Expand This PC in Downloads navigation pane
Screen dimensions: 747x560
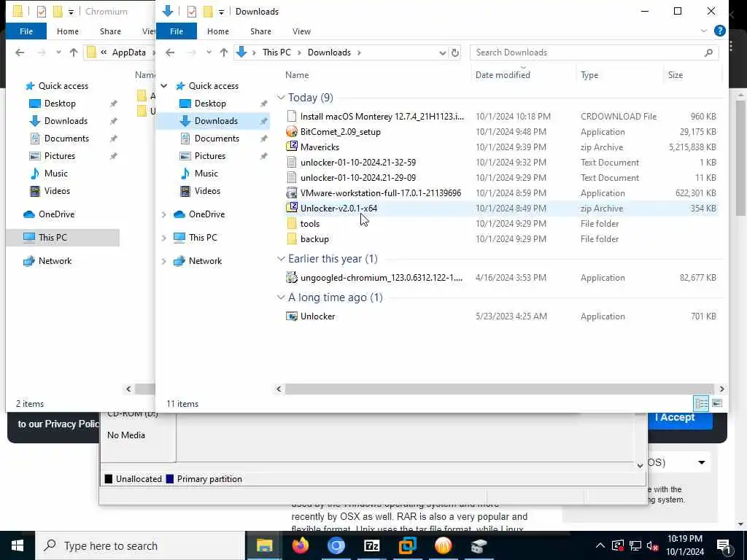(164, 237)
